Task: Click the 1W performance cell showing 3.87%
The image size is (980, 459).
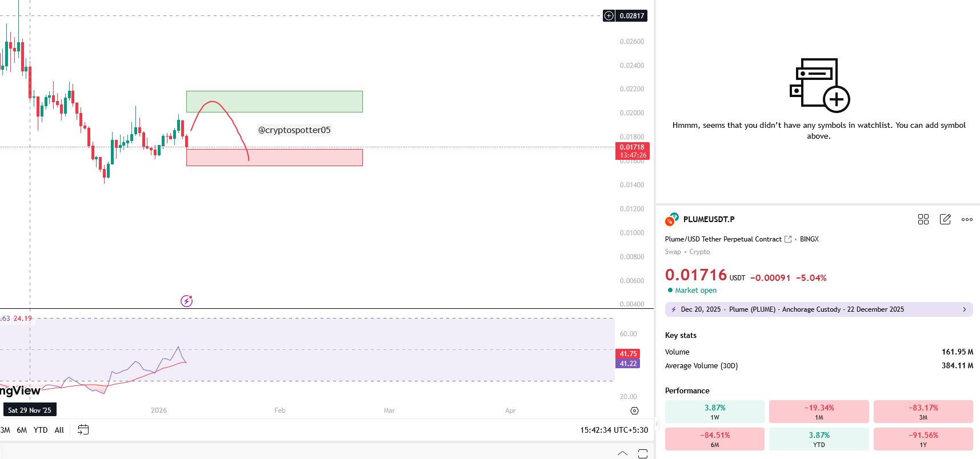Action: (715, 412)
